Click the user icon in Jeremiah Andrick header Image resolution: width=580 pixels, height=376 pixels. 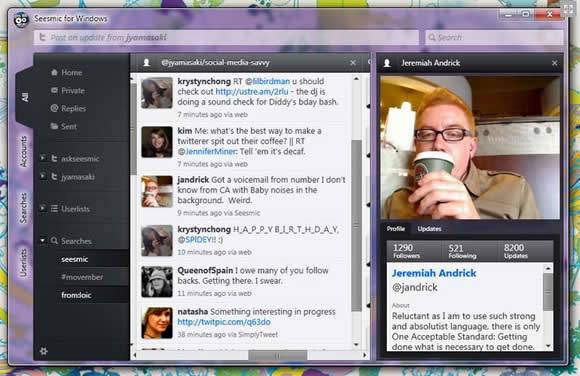[387, 63]
